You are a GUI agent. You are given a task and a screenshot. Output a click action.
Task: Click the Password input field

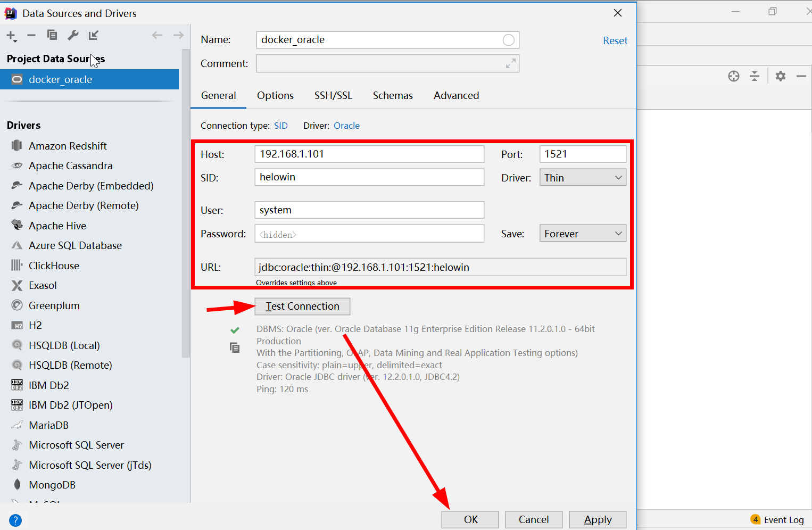click(x=369, y=234)
